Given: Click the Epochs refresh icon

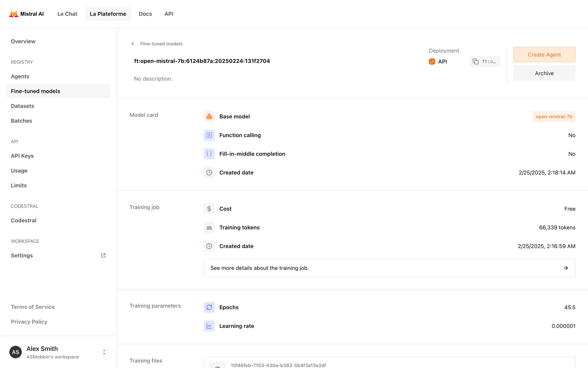Looking at the screenshot, I should (x=209, y=307).
